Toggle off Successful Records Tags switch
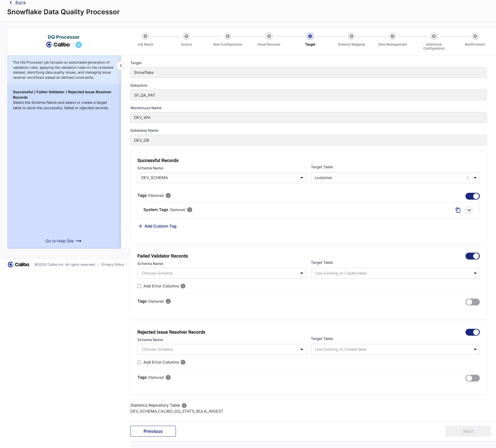This screenshot has width=496, height=448. [473, 196]
